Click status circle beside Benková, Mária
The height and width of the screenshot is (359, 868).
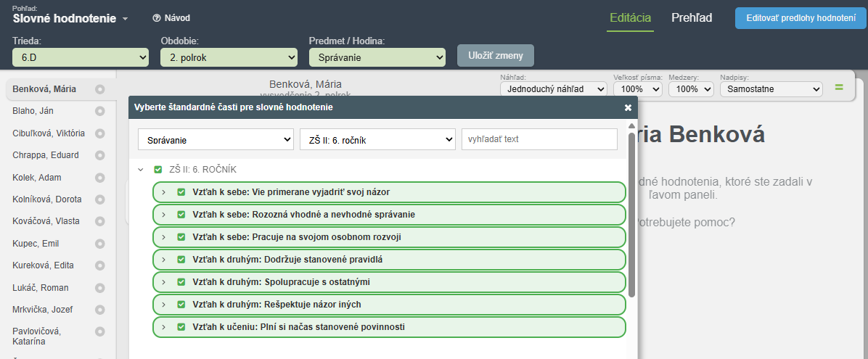(99, 89)
